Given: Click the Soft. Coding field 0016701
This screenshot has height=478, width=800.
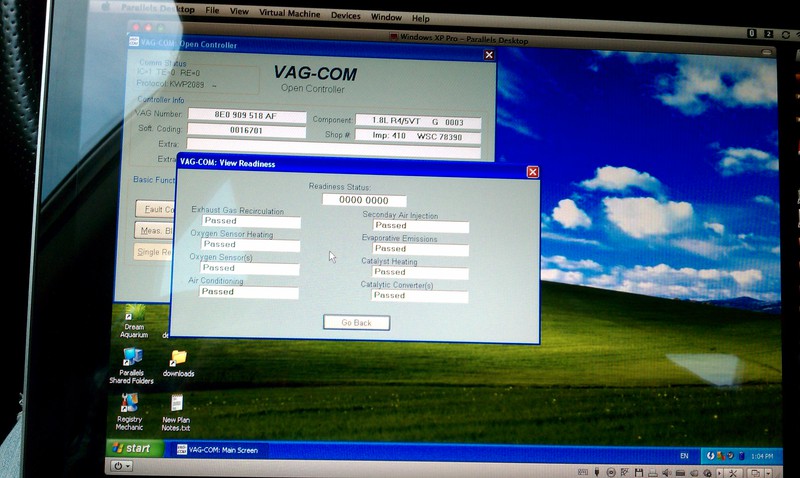Looking at the screenshot, I should point(246,131).
